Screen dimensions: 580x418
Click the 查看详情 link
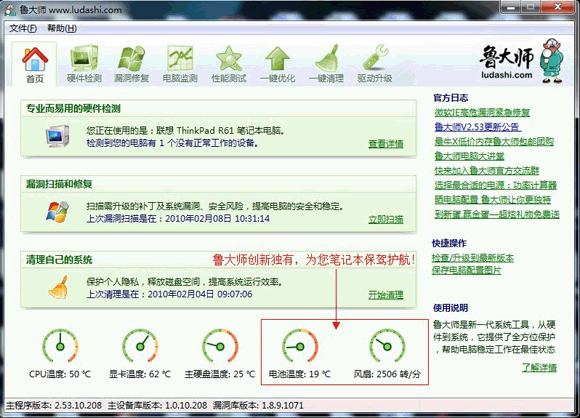click(x=386, y=144)
